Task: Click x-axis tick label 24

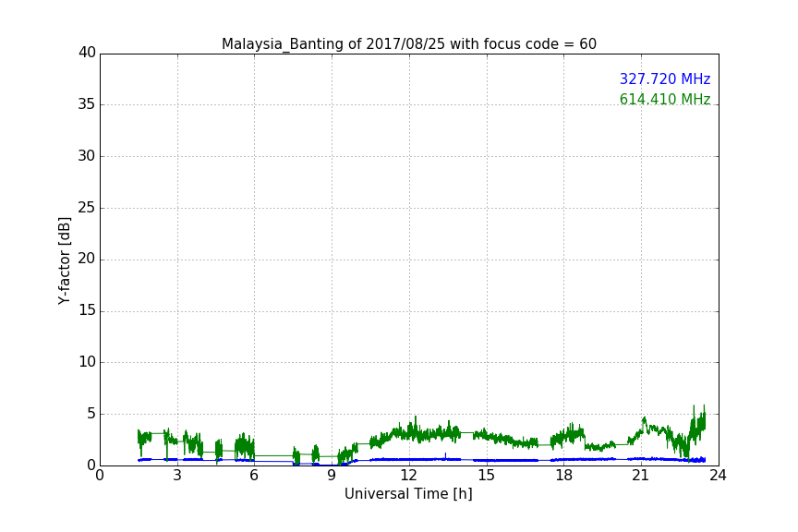Action: pyautogui.click(x=718, y=476)
